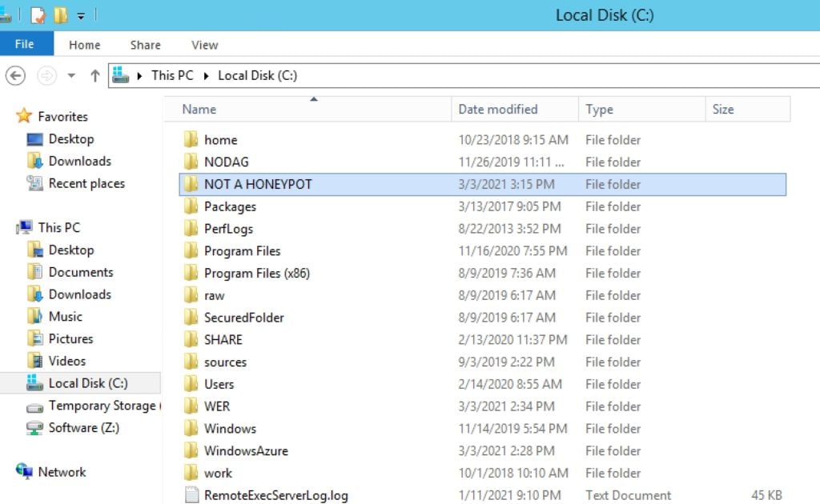820x504 pixels.
Task: Select the SecuredFolder folder
Action: coord(243,318)
